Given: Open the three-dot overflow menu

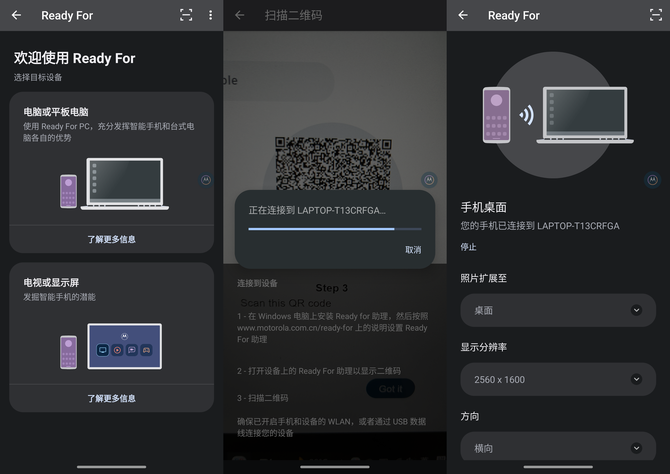Looking at the screenshot, I should [x=210, y=15].
